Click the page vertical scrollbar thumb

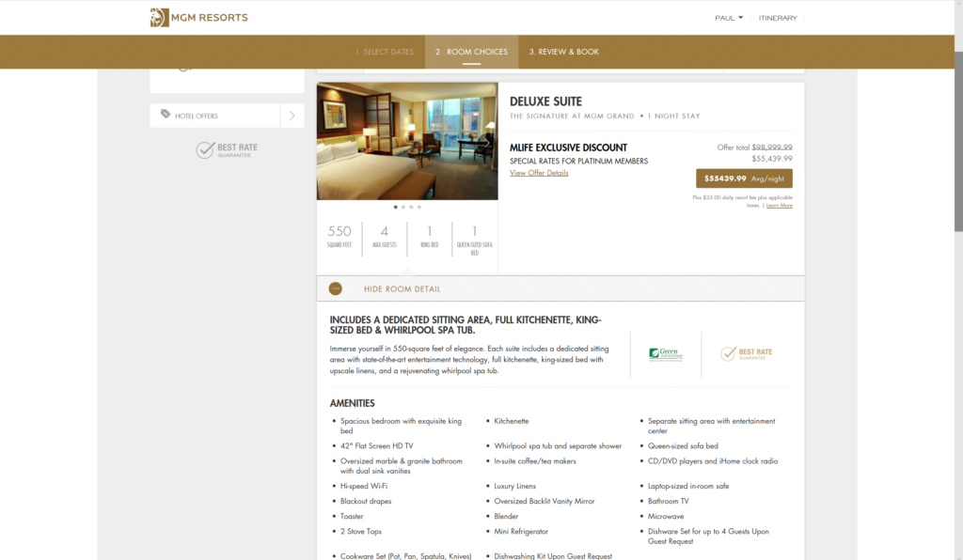pos(958,141)
